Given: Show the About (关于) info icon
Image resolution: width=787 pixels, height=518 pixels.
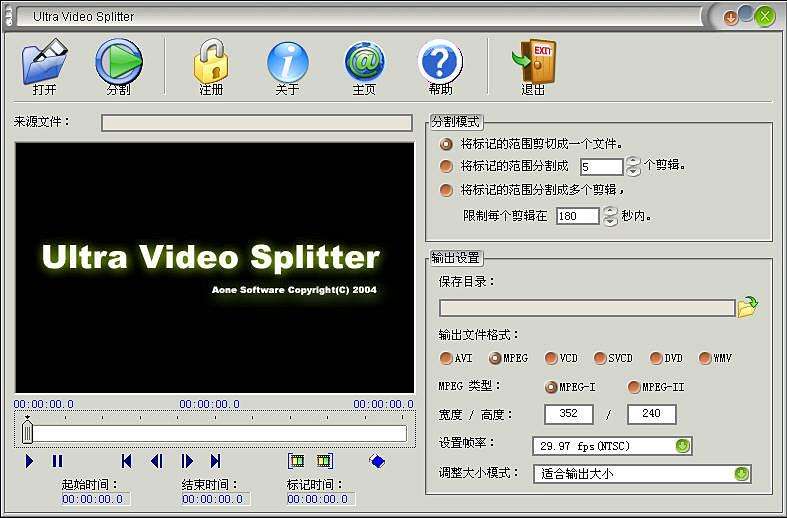Looking at the screenshot, I should pos(288,62).
